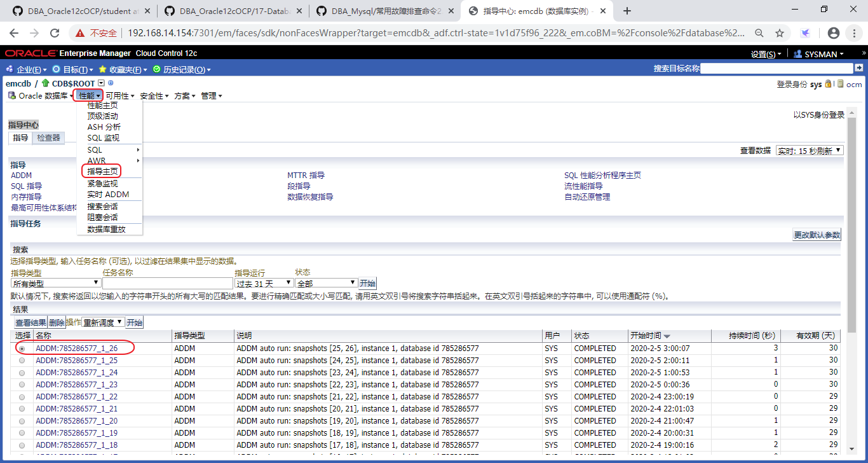Click the browser zoom magnifier icon

point(759,33)
